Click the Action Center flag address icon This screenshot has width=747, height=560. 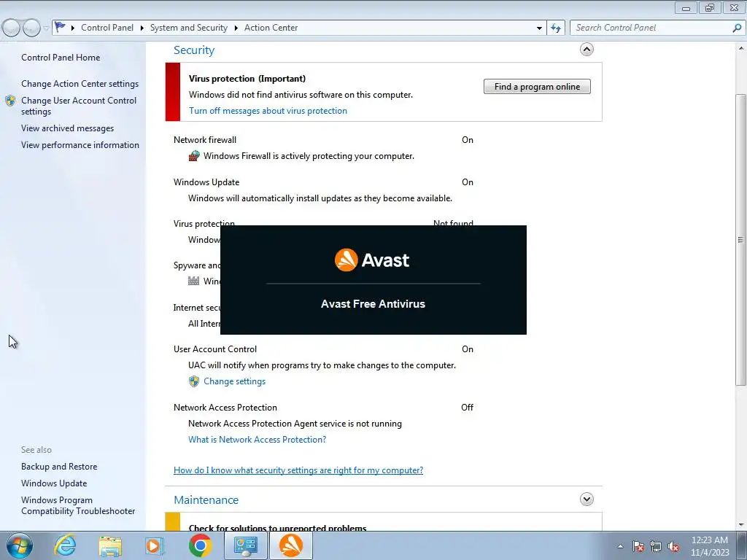coord(60,28)
